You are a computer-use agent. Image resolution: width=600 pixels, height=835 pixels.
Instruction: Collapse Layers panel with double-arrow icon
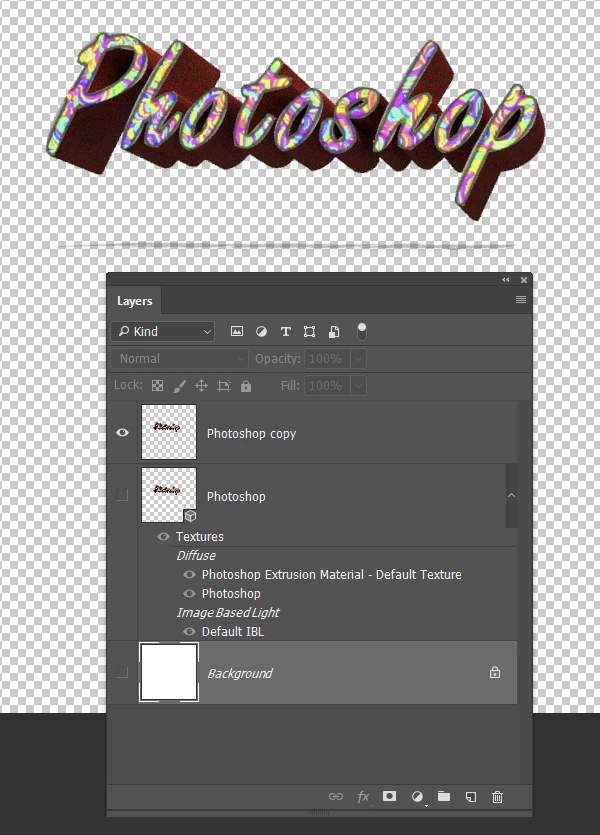click(x=506, y=280)
